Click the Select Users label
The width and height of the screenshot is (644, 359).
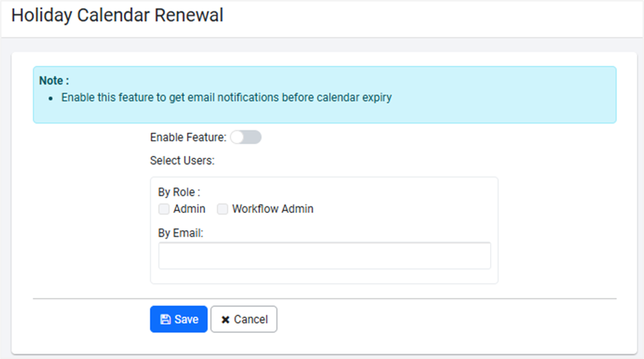[182, 160]
